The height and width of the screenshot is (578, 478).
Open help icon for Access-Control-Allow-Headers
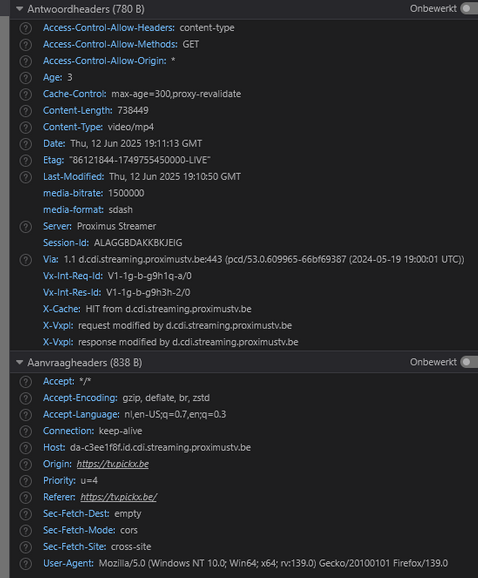point(25,28)
